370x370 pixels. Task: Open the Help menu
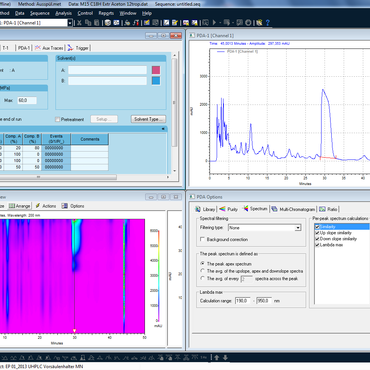[x=147, y=13]
